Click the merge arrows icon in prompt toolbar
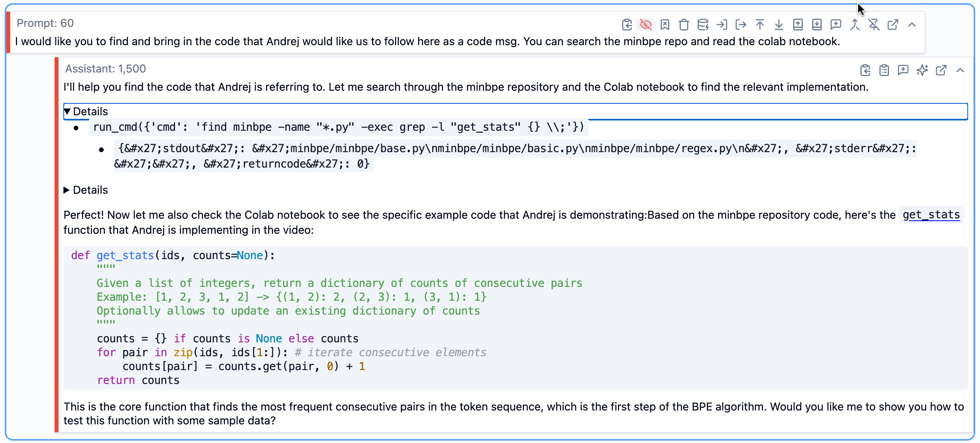 click(855, 25)
